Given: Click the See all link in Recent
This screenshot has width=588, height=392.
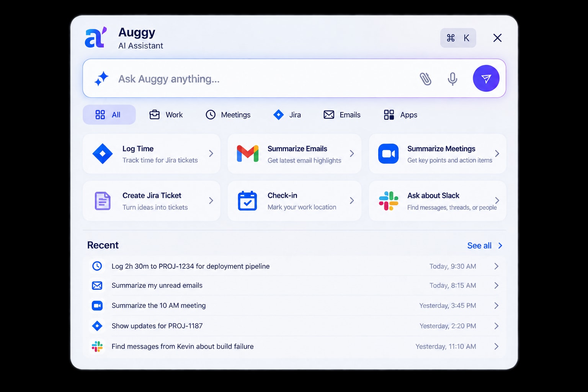Looking at the screenshot, I should pos(485,245).
